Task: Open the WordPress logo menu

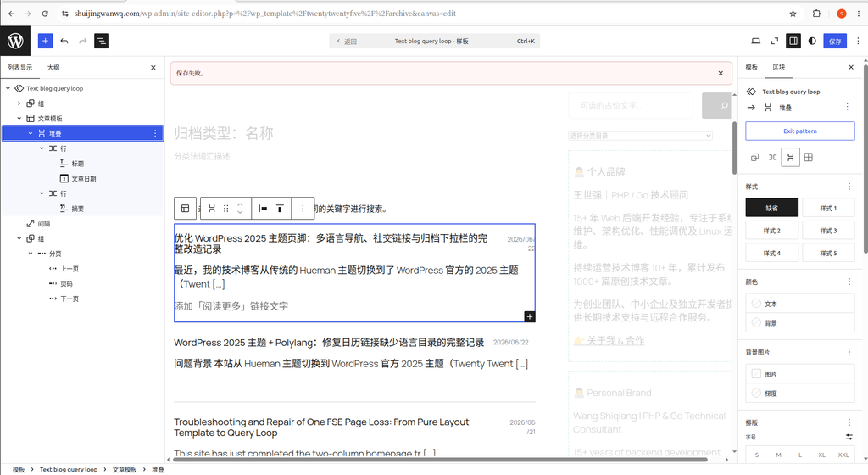Action: 15,41
